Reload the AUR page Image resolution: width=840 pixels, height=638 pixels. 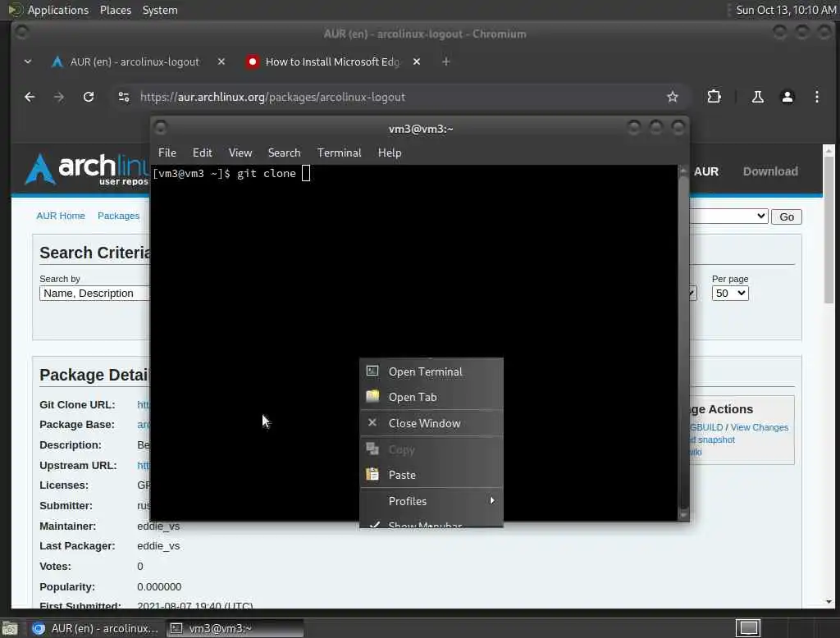click(89, 97)
